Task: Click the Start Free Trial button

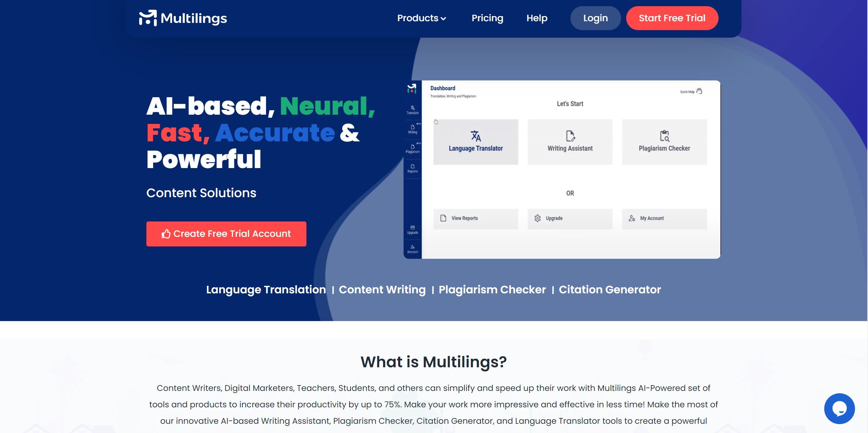Action: [672, 18]
